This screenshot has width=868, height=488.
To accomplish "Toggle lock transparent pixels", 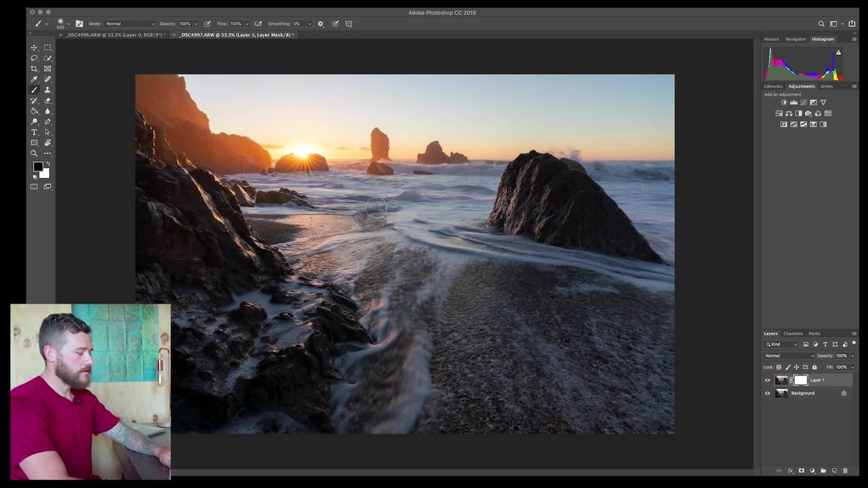I will coord(778,367).
